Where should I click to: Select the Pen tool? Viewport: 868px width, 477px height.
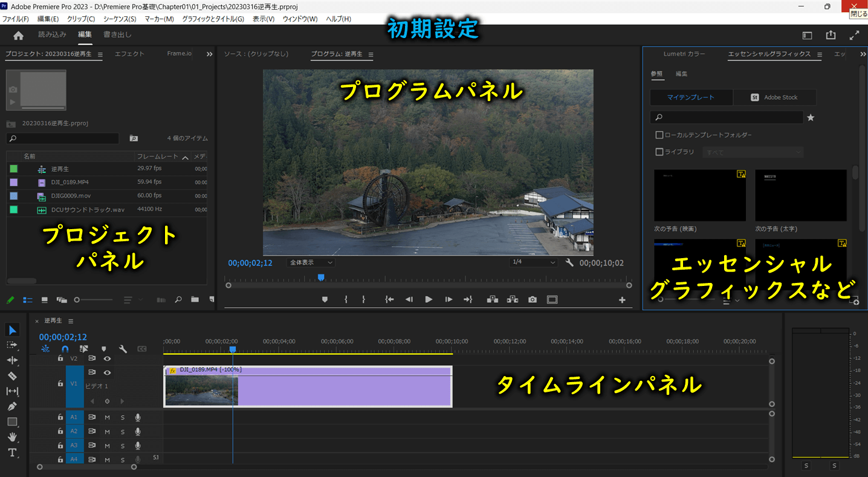pyautogui.click(x=12, y=406)
